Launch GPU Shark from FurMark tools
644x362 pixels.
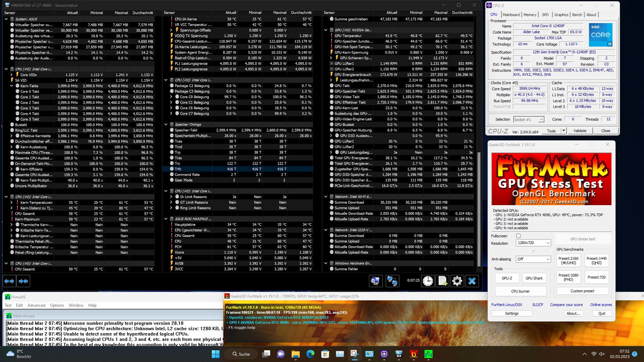534,278
